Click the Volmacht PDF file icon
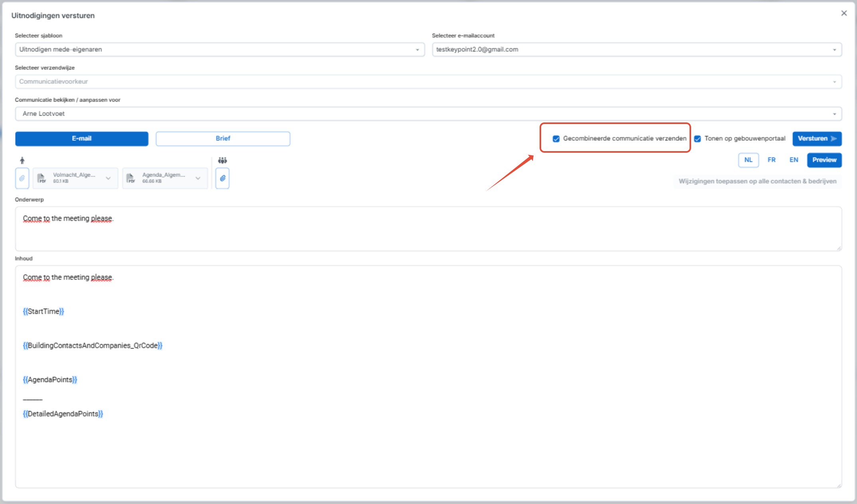857x504 pixels. pyautogui.click(x=41, y=178)
